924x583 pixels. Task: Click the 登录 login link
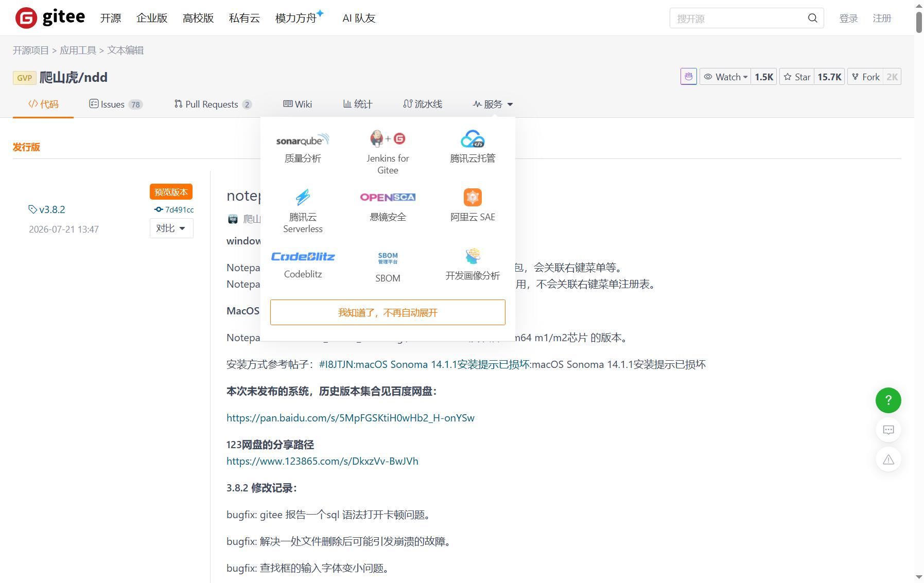click(848, 19)
